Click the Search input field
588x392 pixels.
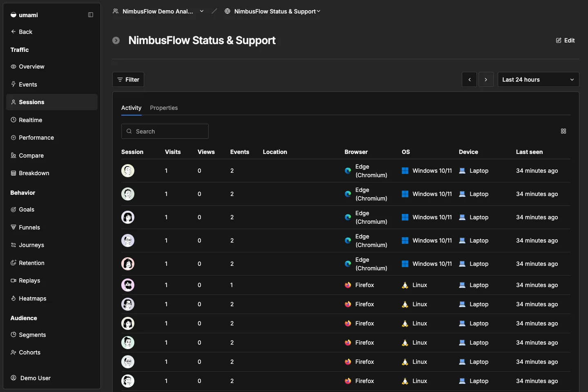click(x=165, y=131)
